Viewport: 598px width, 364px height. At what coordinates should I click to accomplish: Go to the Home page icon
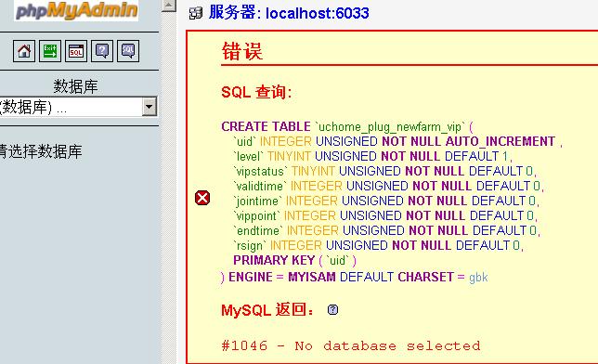coord(24,51)
